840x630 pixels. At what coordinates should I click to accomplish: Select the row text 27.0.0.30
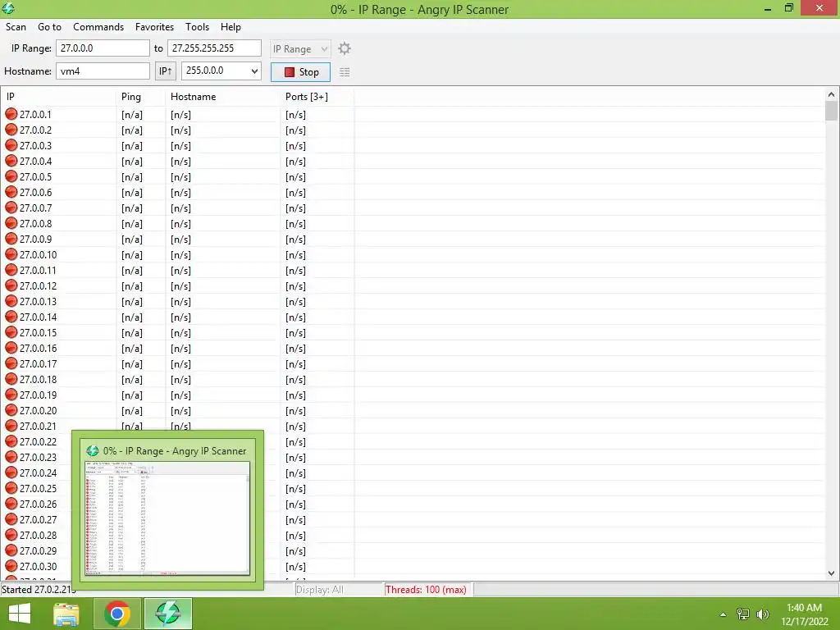pos(38,566)
